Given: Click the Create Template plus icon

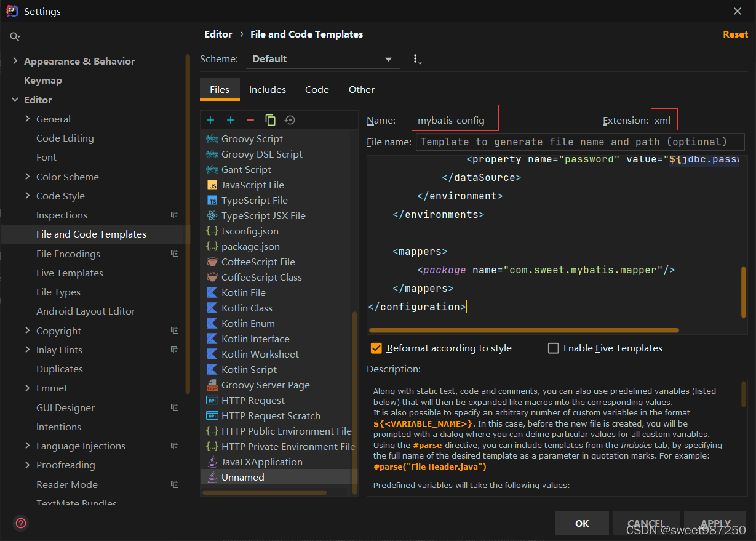Looking at the screenshot, I should (x=210, y=120).
